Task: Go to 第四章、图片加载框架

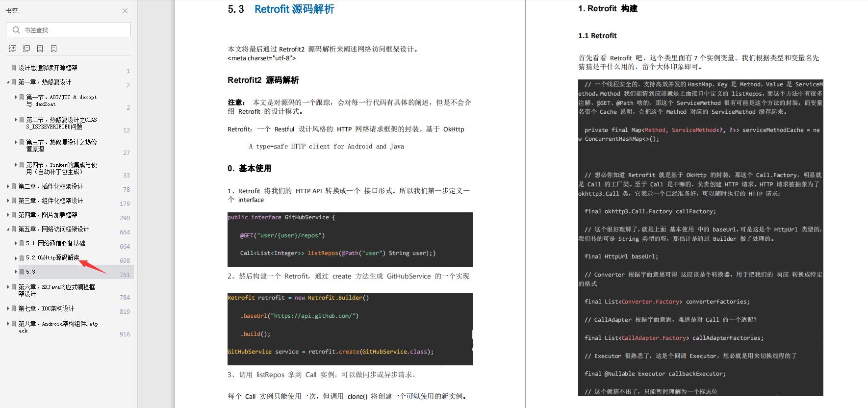Action: (x=48, y=215)
